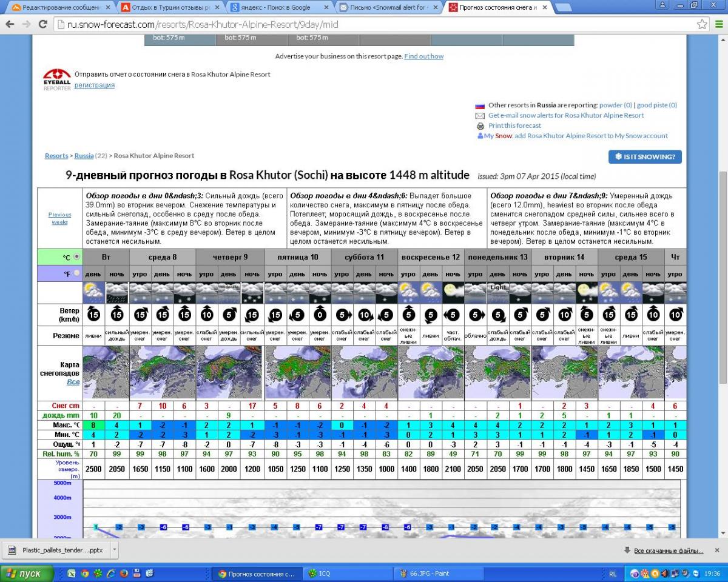728x582 pixels.
Task: Open a new browser tab
Action: 563,8
